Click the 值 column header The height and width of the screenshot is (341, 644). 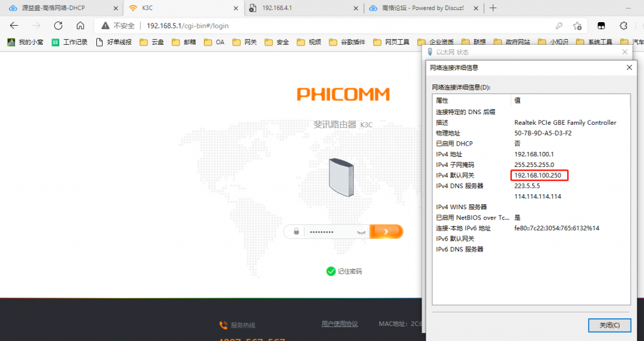tap(570, 100)
